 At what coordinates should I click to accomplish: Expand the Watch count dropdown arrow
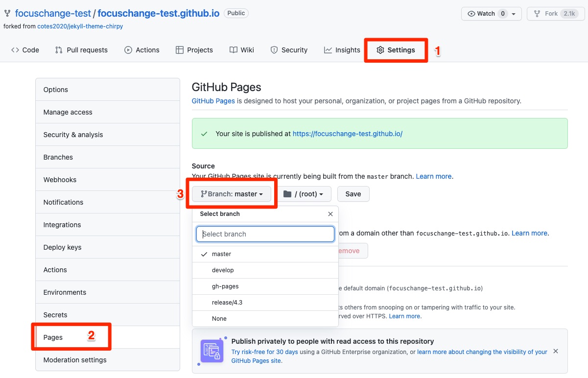point(515,14)
